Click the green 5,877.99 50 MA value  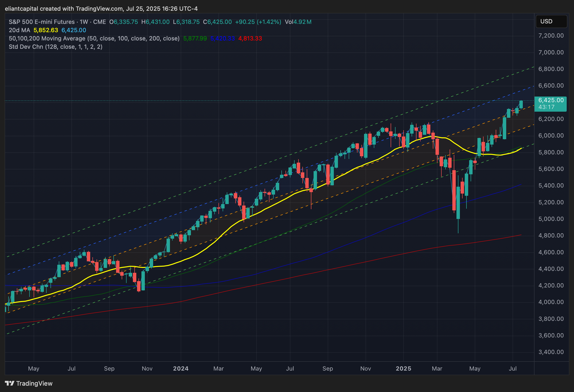pos(195,39)
